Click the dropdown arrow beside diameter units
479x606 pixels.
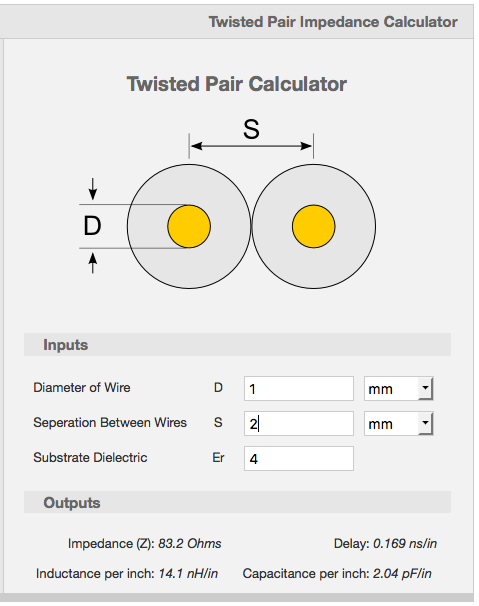pyautogui.click(x=425, y=388)
